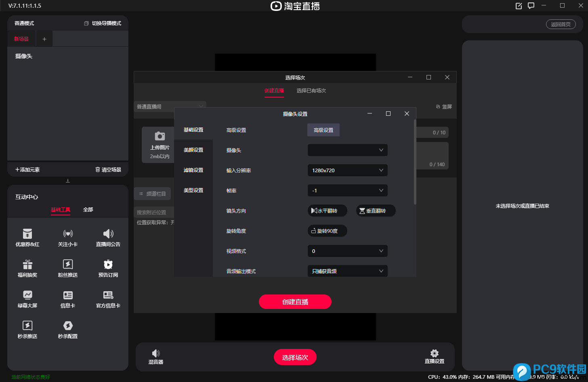Click the 搜索附近位置 search field
The image size is (588, 382).
coord(154,212)
